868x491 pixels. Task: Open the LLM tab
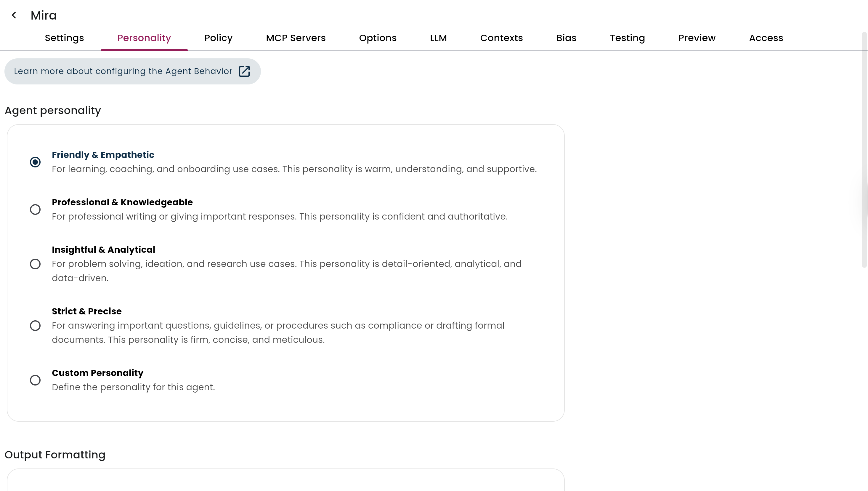[438, 38]
